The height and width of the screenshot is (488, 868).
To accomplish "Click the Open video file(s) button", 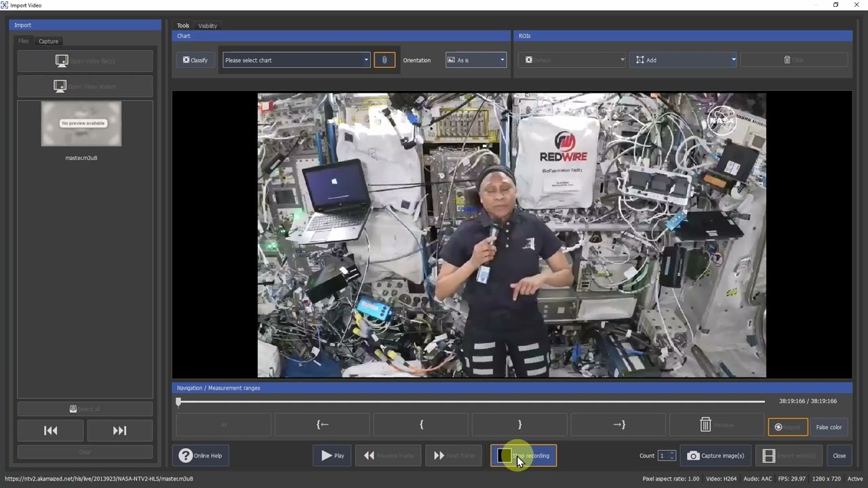I will pos(85,61).
